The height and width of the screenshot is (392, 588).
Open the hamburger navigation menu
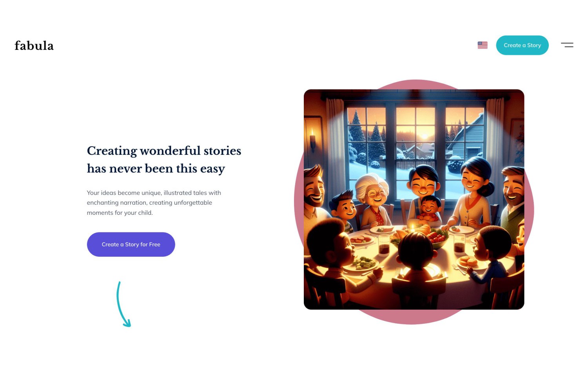tap(567, 45)
